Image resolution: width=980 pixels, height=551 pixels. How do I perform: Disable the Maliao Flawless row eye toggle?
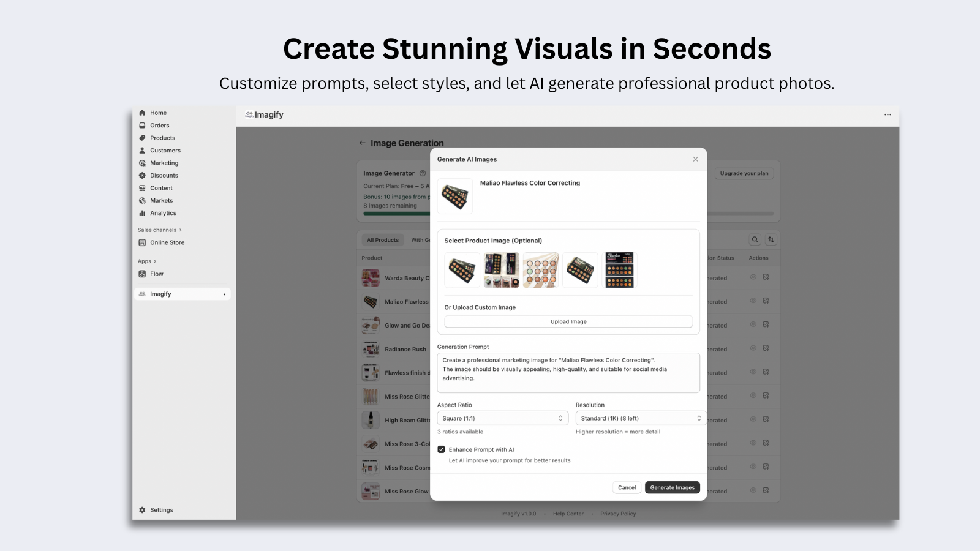[x=753, y=301]
